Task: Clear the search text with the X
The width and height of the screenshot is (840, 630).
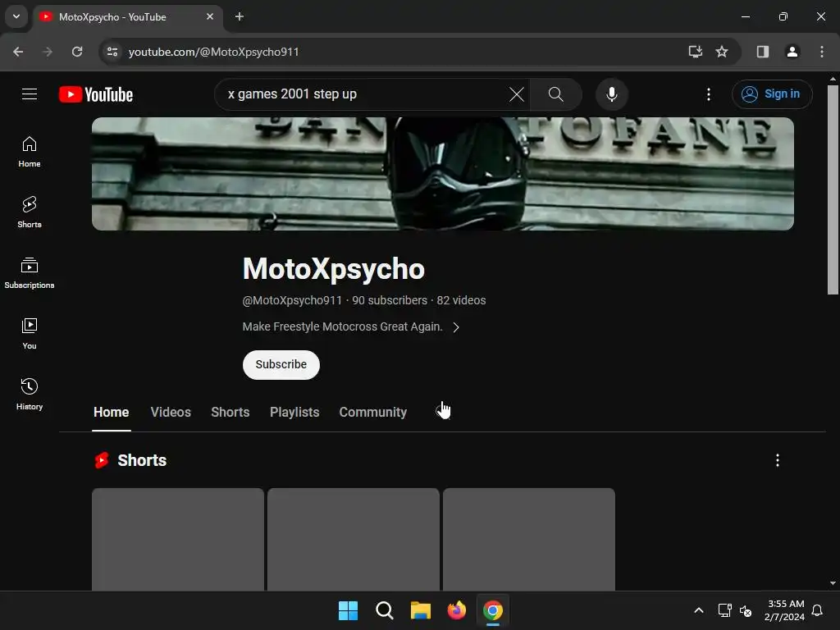Action: pyautogui.click(x=517, y=94)
